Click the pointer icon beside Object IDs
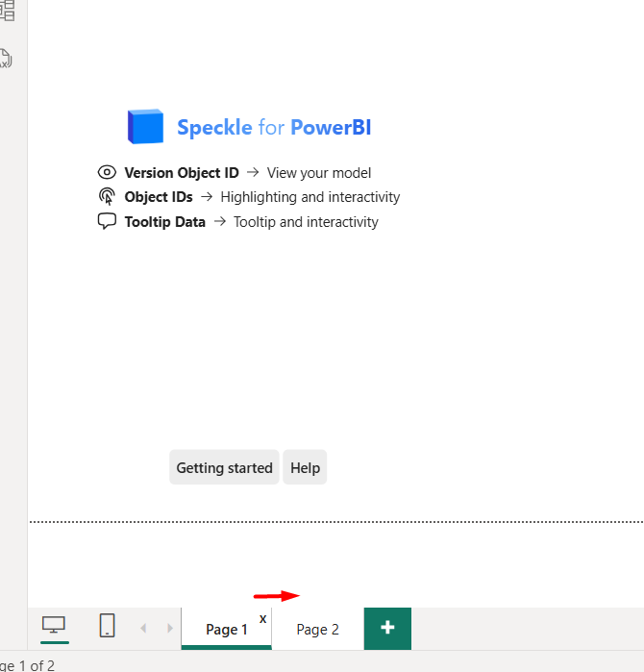Screen dimensions: 644x672 tap(107, 197)
